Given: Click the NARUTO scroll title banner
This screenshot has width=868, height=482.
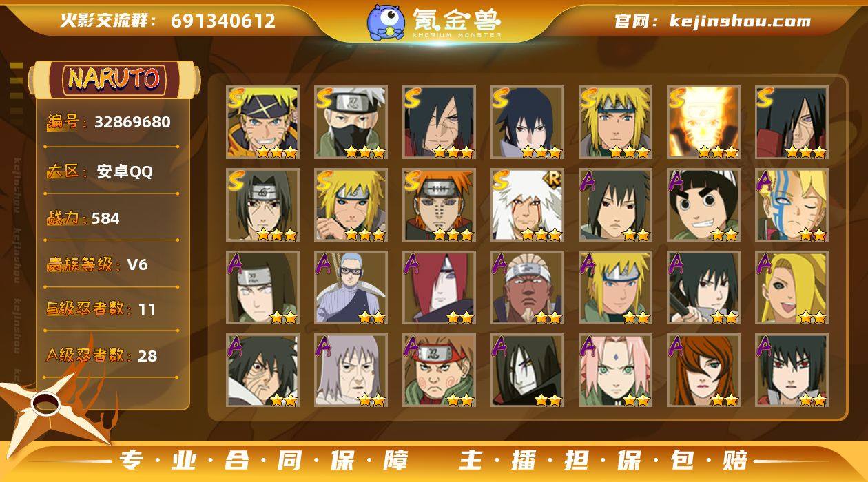Looking at the screenshot, I should pyautogui.click(x=114, y=79).
